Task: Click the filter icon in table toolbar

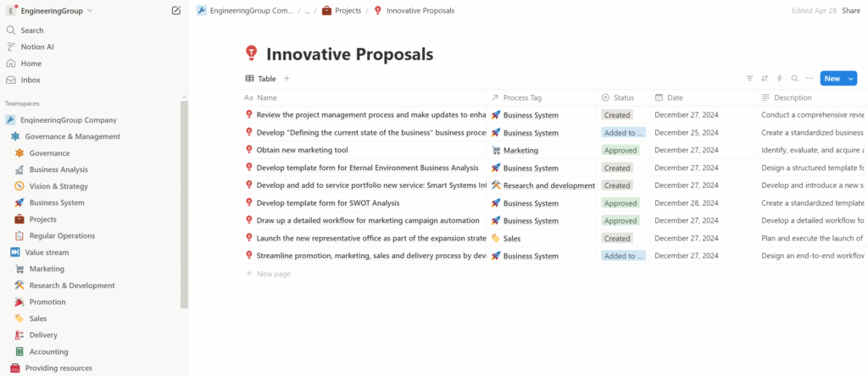Action: click(749, 79)
